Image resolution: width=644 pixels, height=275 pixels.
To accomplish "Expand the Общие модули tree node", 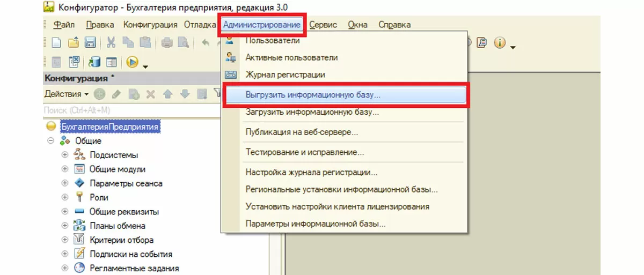I will (65, 169).
